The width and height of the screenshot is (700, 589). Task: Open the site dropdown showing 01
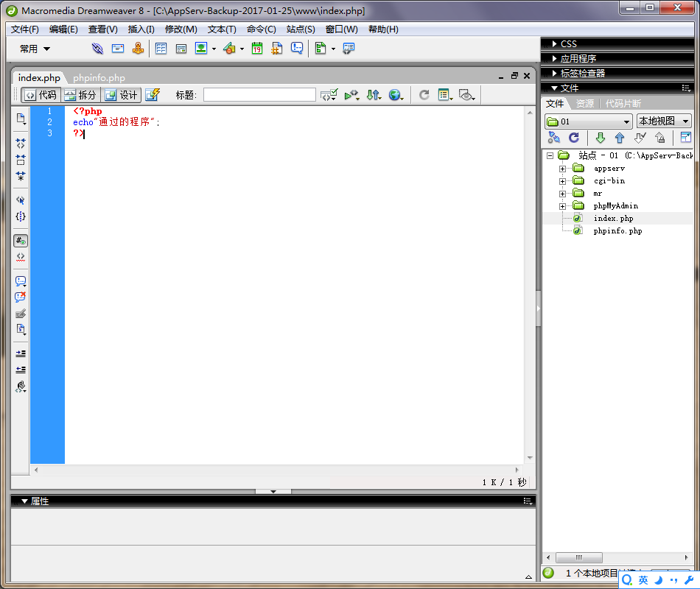coord(589,121)
